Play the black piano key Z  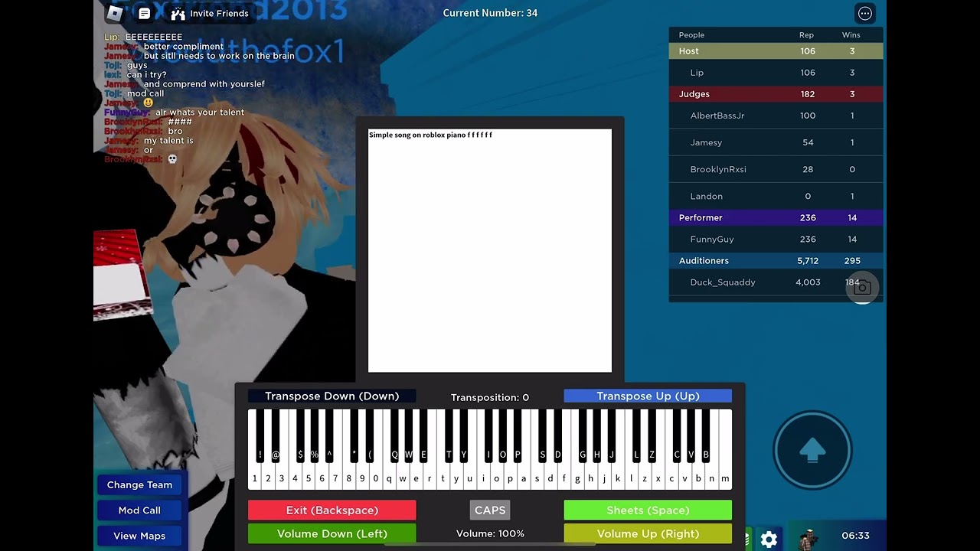click(652, 435)
